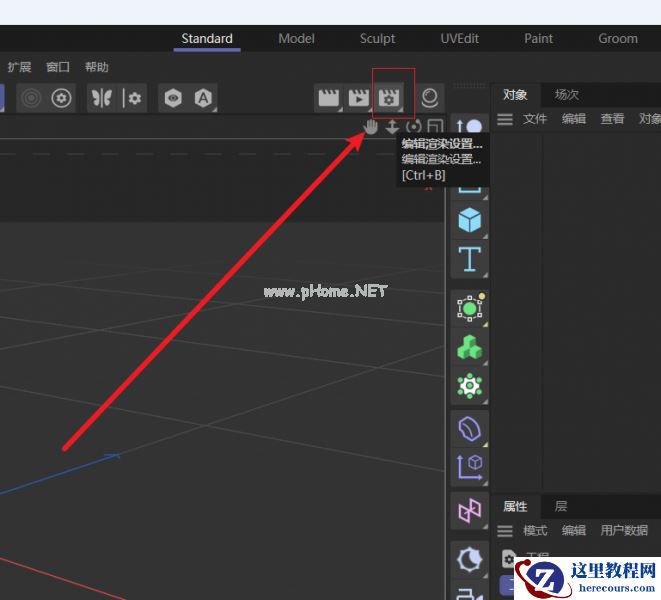Click the toggle-view square icon in viewport
This screenshot has height=600, width=661.
tap(435, 126)
